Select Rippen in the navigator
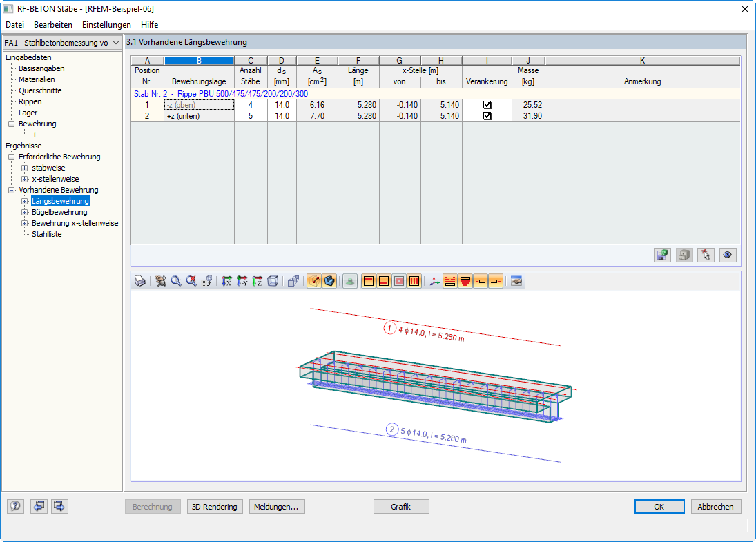The height and width of the screenshot is (542, 756). coord(30,101)
